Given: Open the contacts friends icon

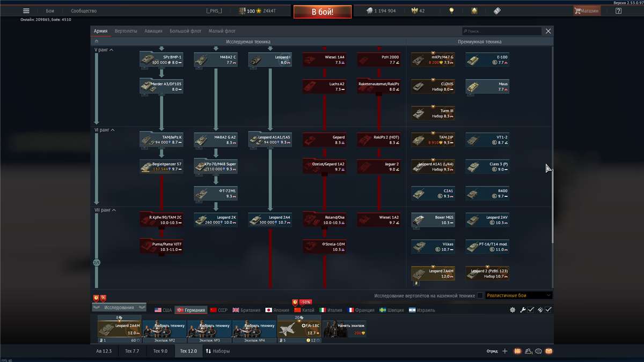Looking at the screenshot, I should coord(528,351).
